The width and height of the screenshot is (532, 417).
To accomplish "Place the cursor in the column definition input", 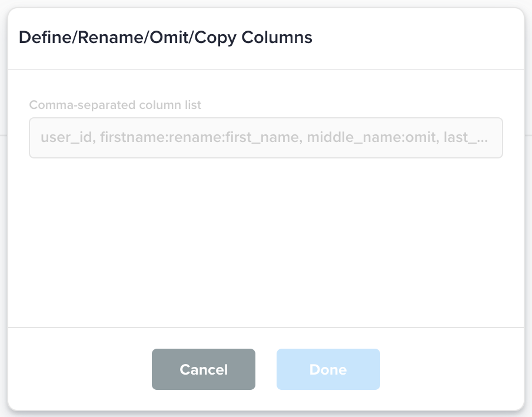I will (x=265, y=138).
